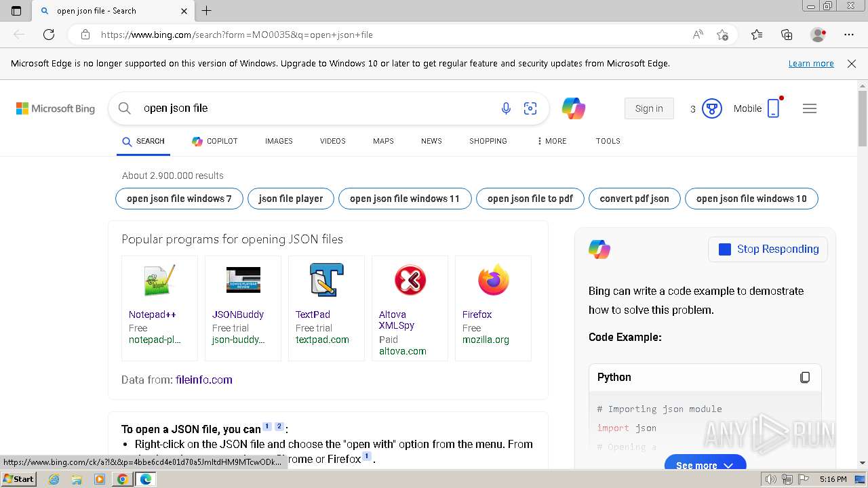The width and height of the screenshot is (868, 488).
Task: Open the tab actions menu icon
Action: tap(16, 11)
